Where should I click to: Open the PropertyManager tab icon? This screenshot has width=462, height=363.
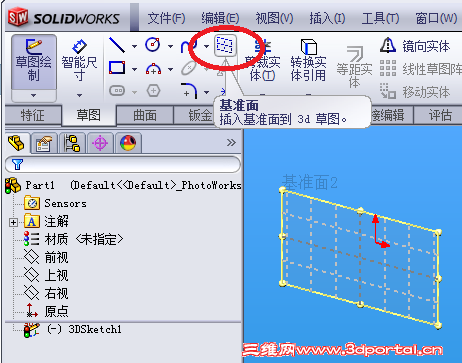pyautogui.click(x=44, y=143)
